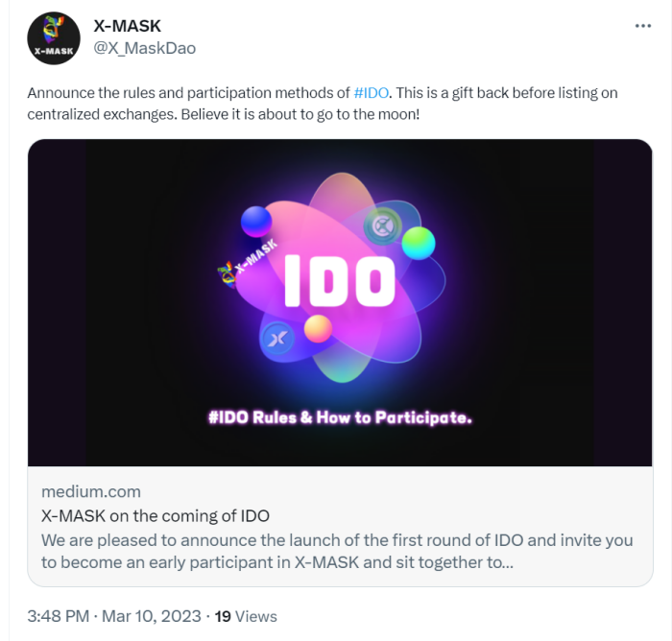Open the 19 Views count
Viewport: 672px width, 641px height.
[245, 616]
